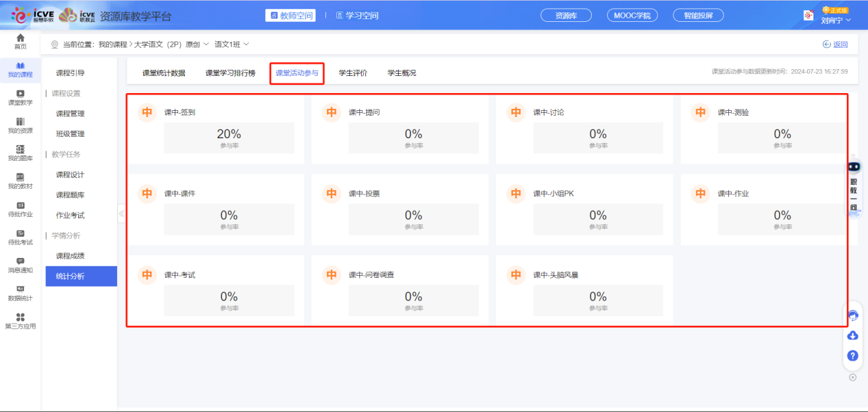Image resolution: width=868 pixels, height=412 pixels.
Task: Check 消息通知 using its sidebar icon
Action: [x=20, y=266]
